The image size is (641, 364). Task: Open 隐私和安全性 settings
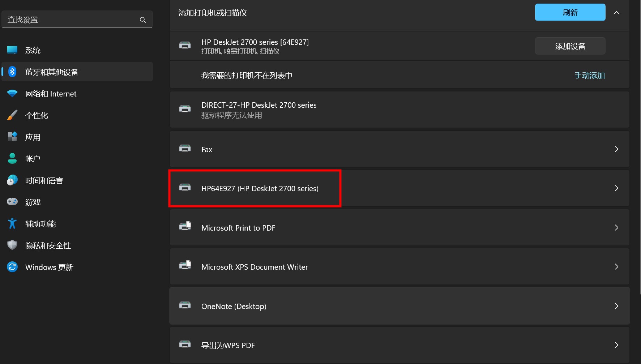77,245
